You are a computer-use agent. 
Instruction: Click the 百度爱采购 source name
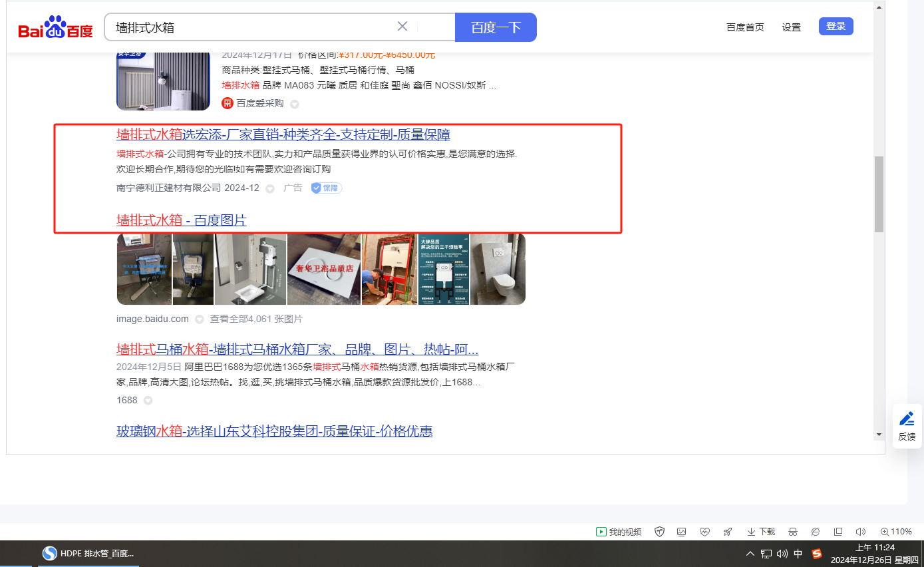click(x=260, y=103)
